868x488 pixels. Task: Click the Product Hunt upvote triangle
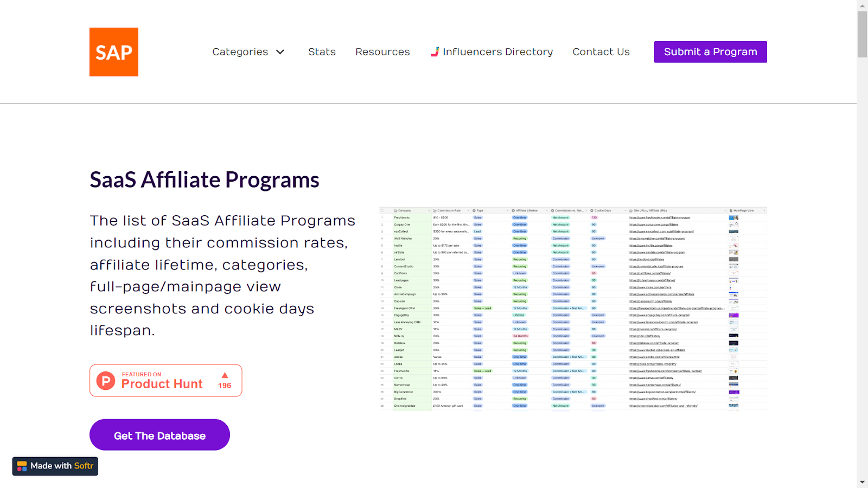pos(225,375)
